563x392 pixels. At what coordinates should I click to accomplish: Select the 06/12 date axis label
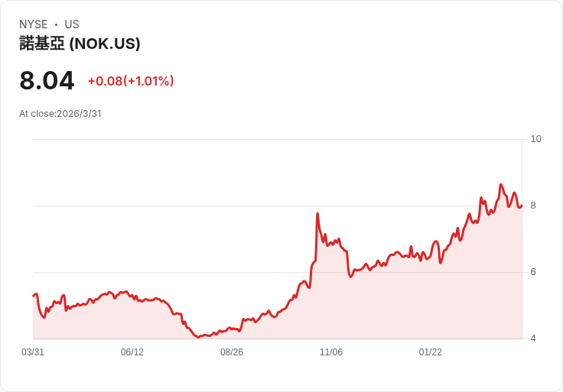coord(132,352)
